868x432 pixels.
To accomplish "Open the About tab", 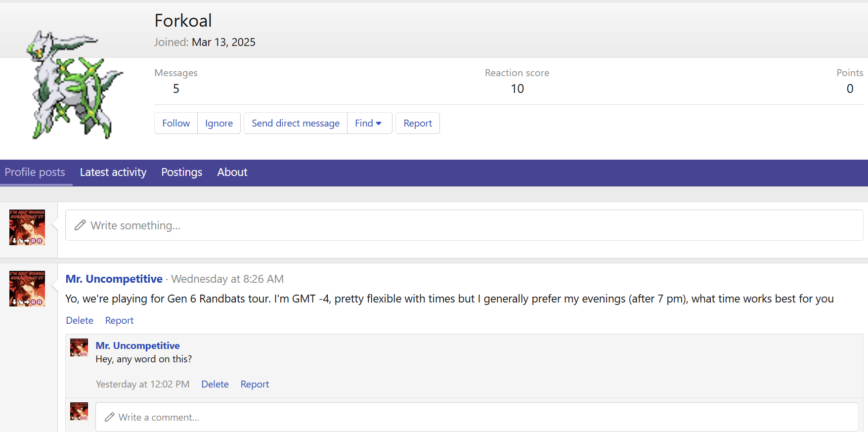I will coord(232,173).
